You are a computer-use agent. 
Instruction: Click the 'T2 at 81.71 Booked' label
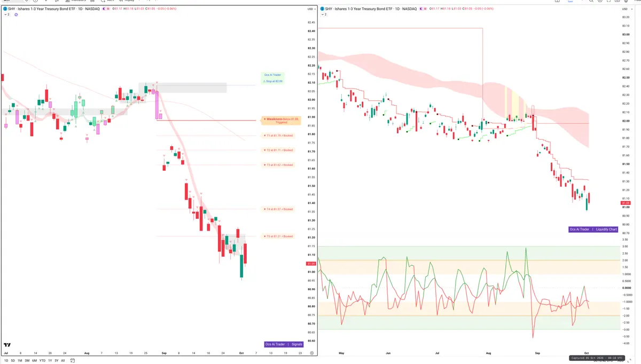pyautogui.click(x=278, y=150)
